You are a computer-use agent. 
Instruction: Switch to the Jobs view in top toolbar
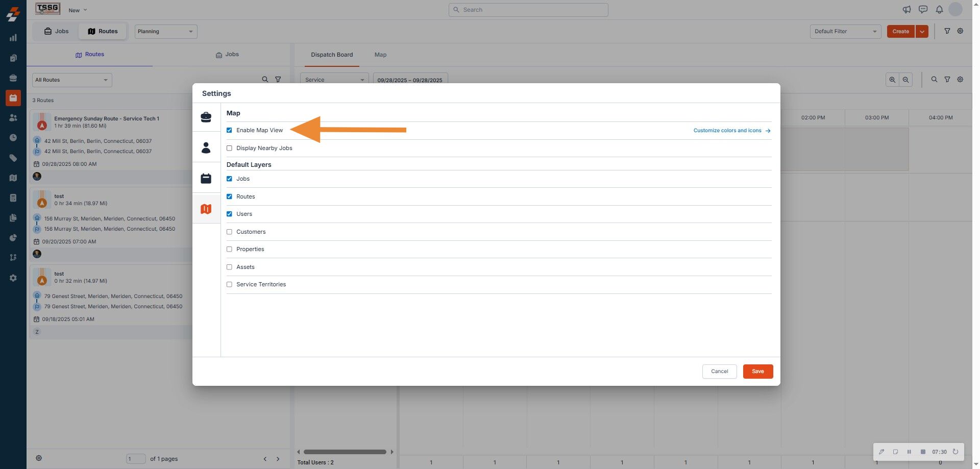tap(56, 31)
